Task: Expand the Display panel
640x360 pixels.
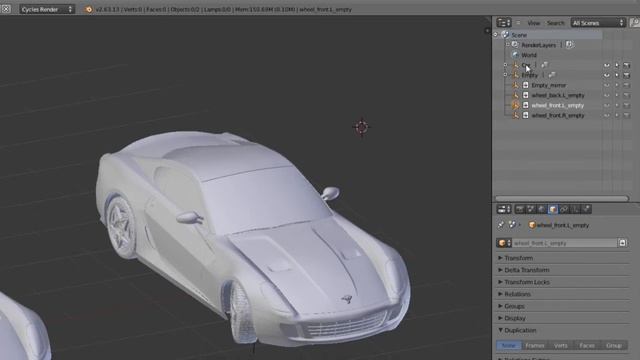Action: (512, 318)
